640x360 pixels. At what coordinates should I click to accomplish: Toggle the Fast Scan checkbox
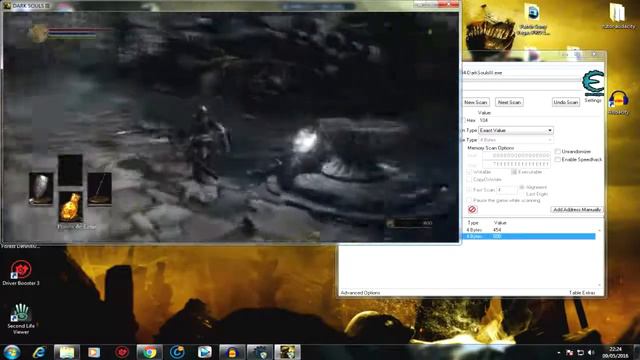pos(469,190)
